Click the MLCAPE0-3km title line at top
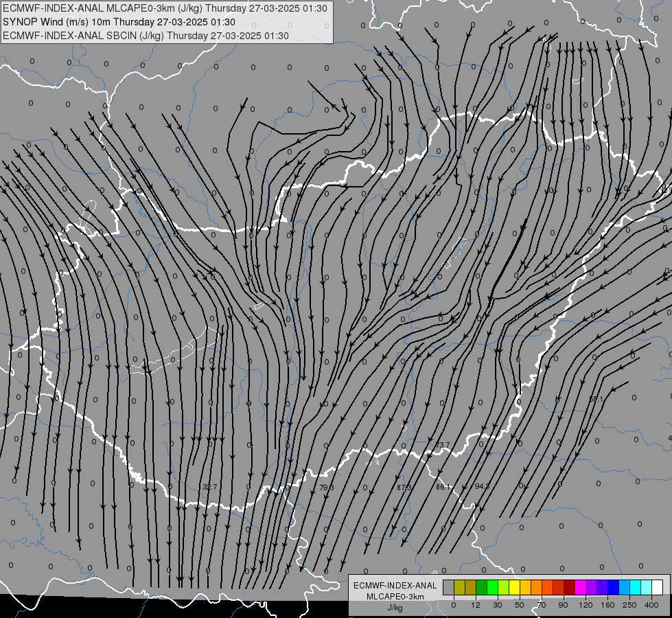The image size is (672, 618). (x=165, y=8)
